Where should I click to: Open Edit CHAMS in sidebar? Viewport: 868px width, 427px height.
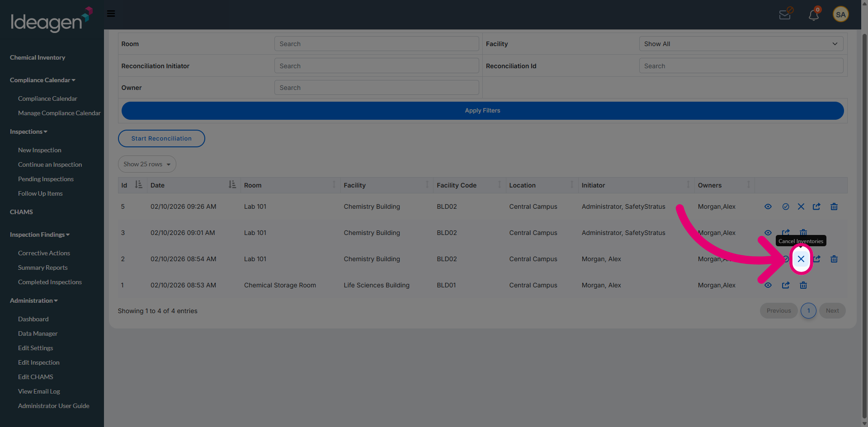(x=36, y=377)
